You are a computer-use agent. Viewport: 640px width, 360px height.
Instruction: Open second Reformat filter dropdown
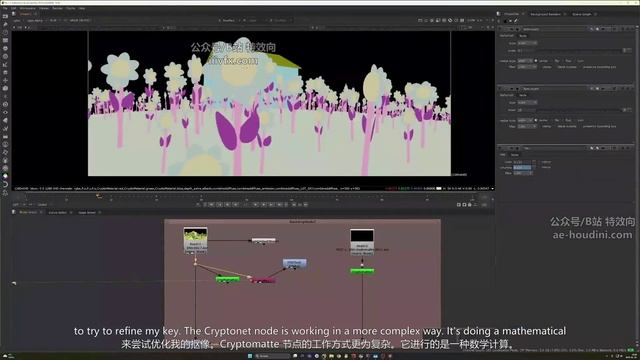coord(527,127)
